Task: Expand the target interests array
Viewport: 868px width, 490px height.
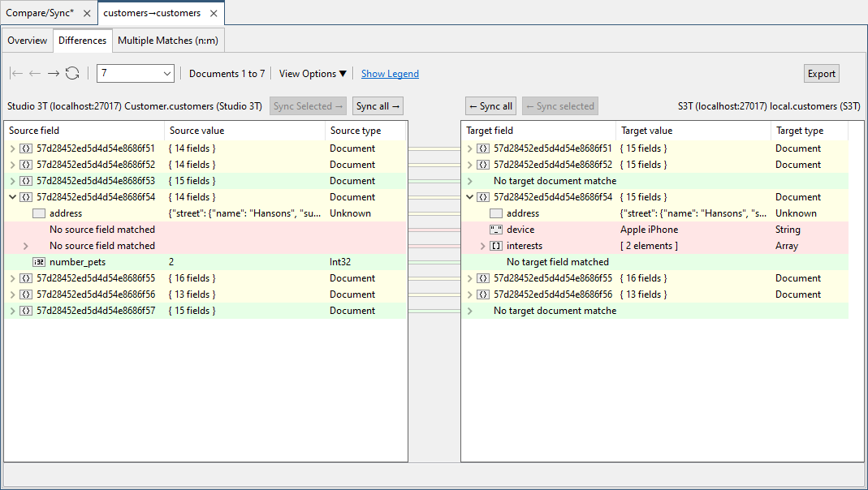Action: 483,246
